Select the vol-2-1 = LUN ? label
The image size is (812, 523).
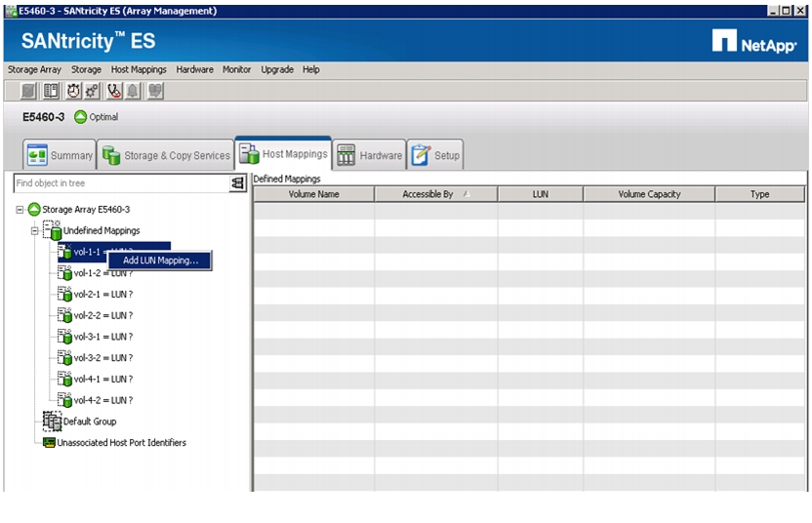pyautogui.click(x=103, y=294)
